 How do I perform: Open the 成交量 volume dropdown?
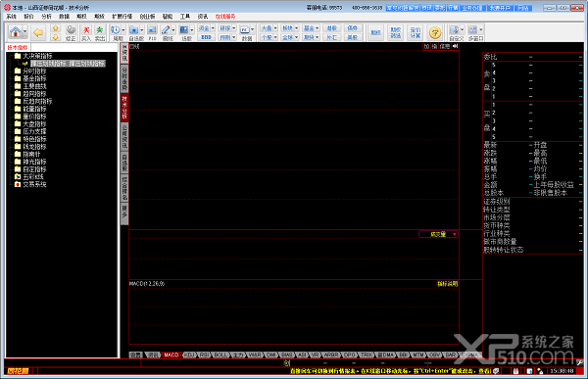click(438, 234)
